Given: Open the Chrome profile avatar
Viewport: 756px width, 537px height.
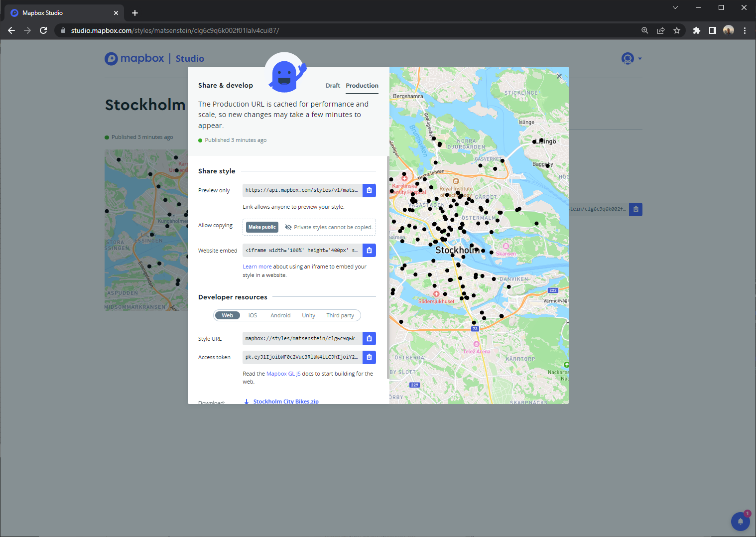Looking at the screenshot, I should [x=729, y=30].
